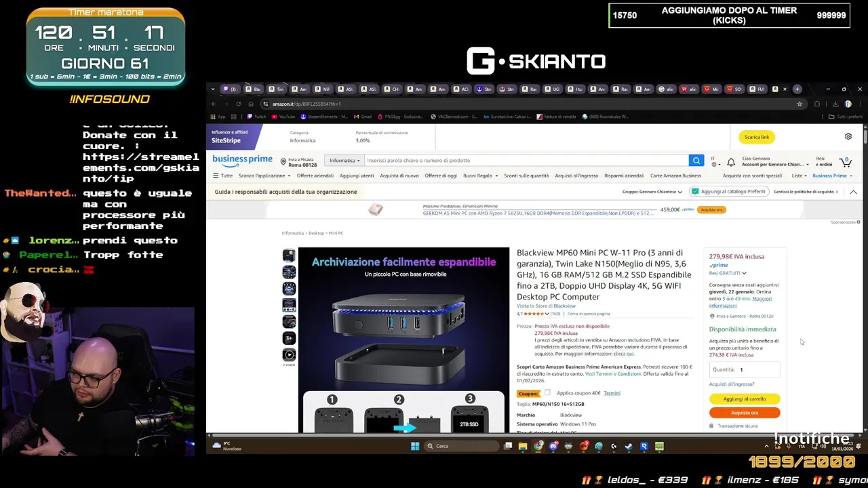Open the Apps bookmark grid icon
Viewport: 868px width, 488px height.
(218, 117)
